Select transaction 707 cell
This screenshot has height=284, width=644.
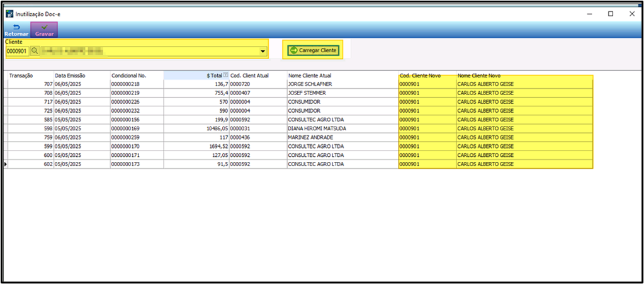coord(31,84)
